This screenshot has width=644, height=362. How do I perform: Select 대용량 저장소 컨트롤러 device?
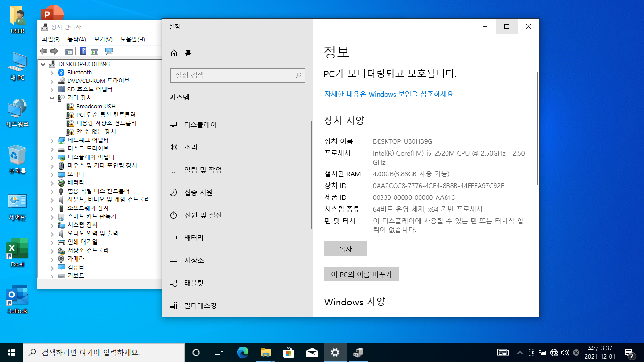(x=102, y=123)
